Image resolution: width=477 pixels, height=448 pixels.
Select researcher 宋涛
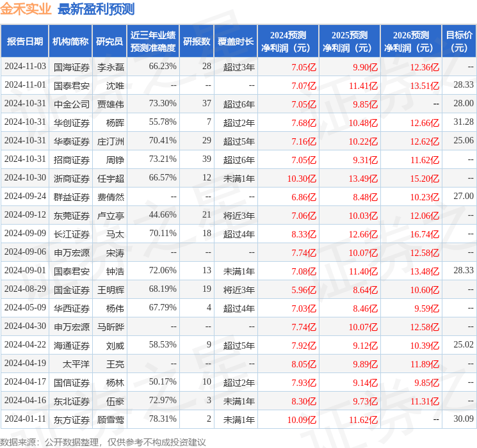[x=115, y=253]
